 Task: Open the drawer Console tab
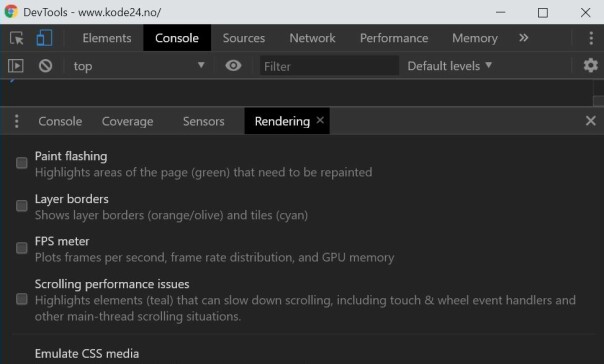click(x=60, y=121)
